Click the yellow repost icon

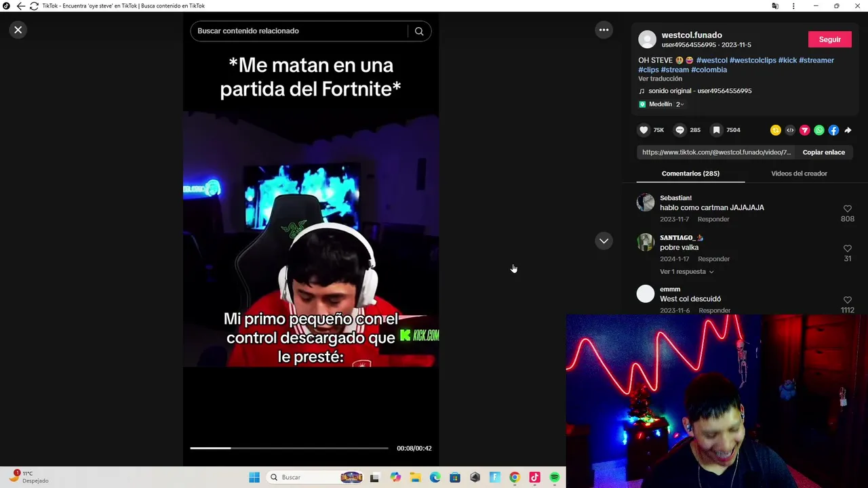(776, 130)
